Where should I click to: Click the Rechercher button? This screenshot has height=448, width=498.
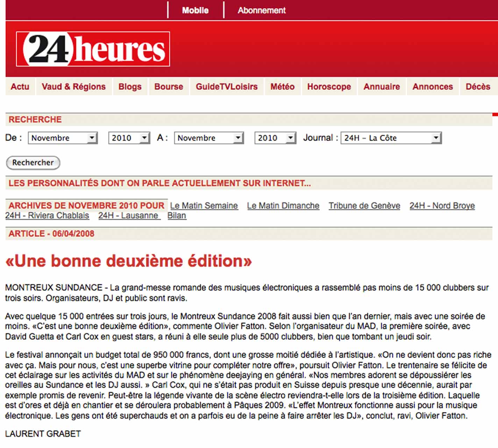click(x=33, y=163)
